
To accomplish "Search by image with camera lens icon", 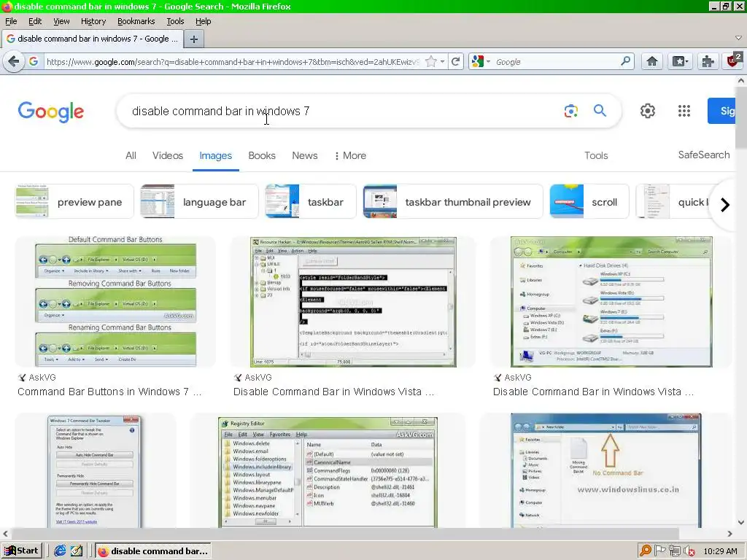I will click(x=570, y=111).
